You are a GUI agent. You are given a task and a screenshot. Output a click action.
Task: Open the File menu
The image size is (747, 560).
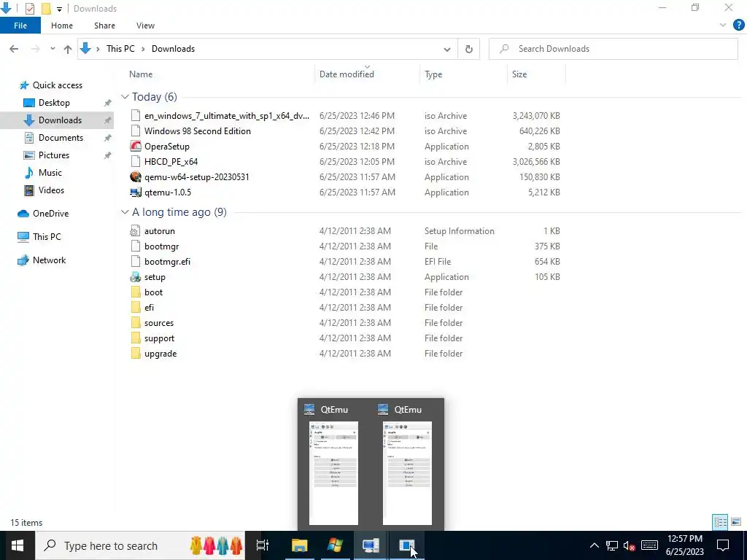click(x=20, y=26)
